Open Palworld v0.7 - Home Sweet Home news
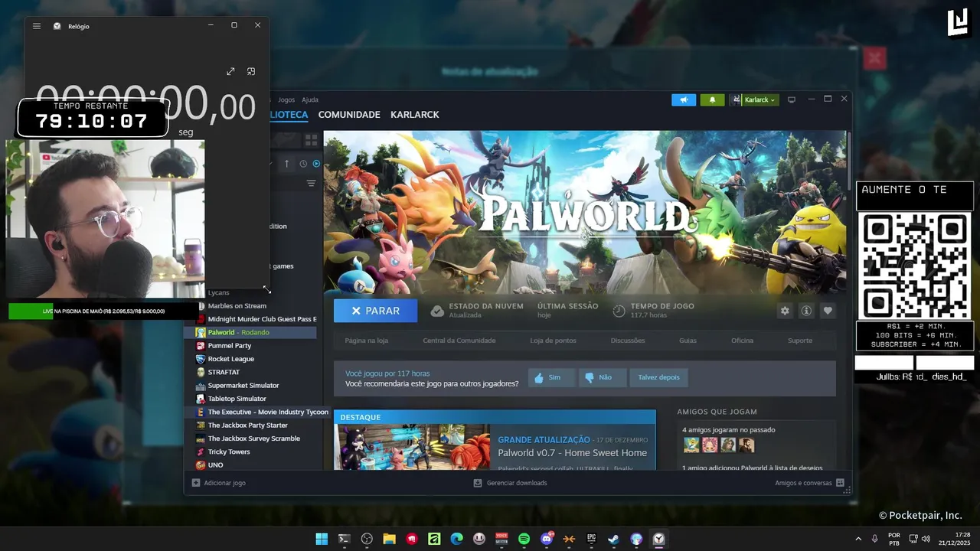The image size is (980, 551). tap(573, 453)
